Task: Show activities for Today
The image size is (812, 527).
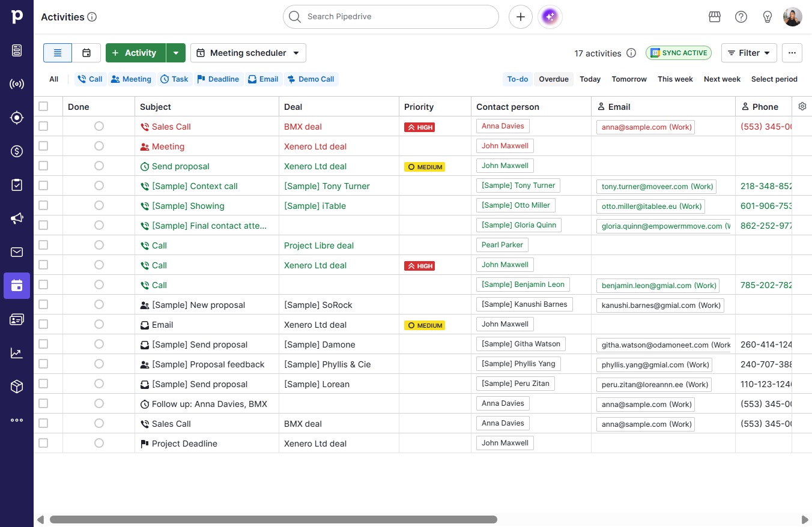Action: tap(590, 79)
